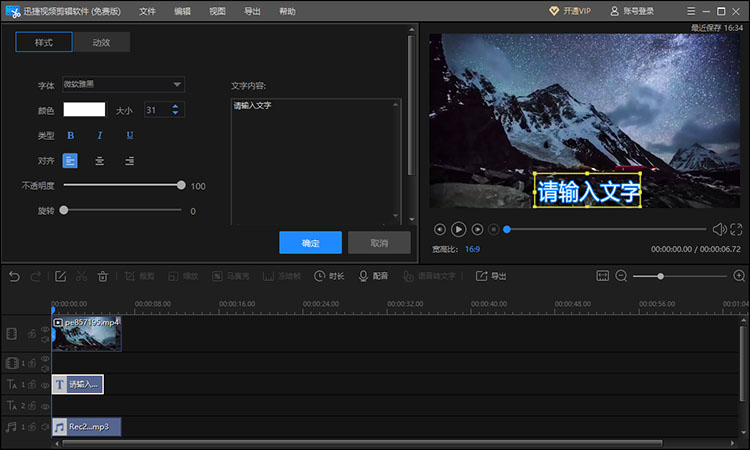Adjust the rotation (旋转) slider
This screenshot has height=450, width=750.
tap(122, 210)
